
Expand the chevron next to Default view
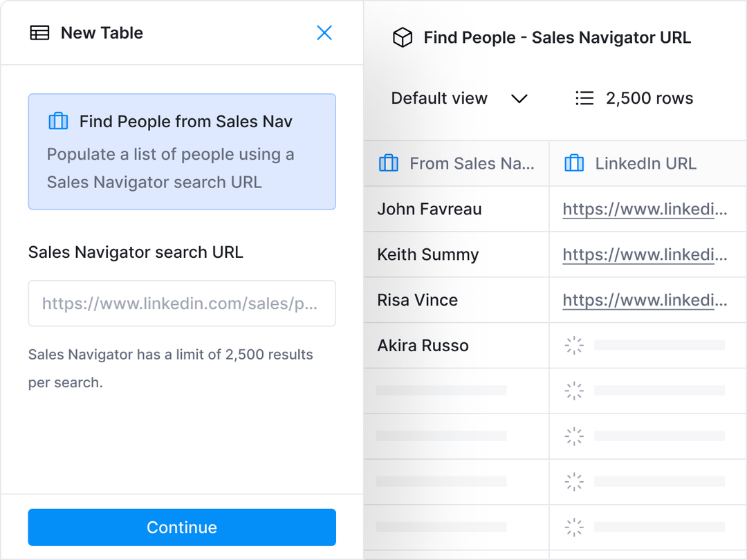point(519,99)
